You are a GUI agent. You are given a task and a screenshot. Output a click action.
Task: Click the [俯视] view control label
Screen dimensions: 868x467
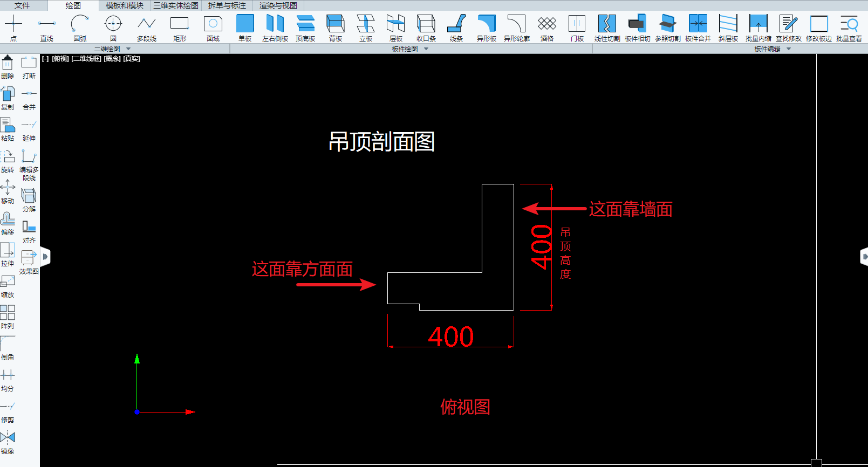pos(60,59)
